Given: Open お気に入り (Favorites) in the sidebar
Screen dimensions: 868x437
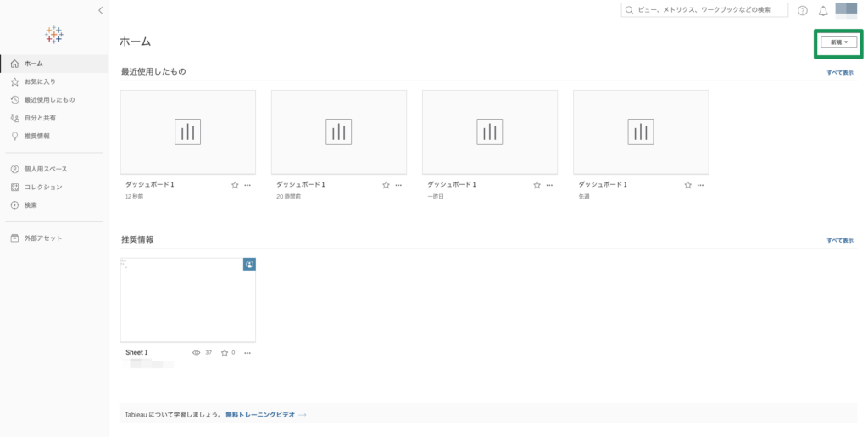Looking at the screenshot, I should [x=39, y=81].
